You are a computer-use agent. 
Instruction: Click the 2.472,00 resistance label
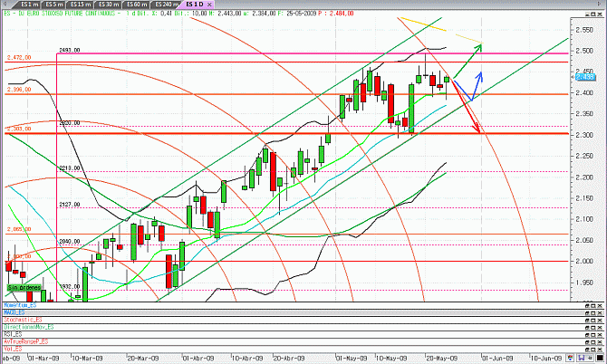coord(19,58)
